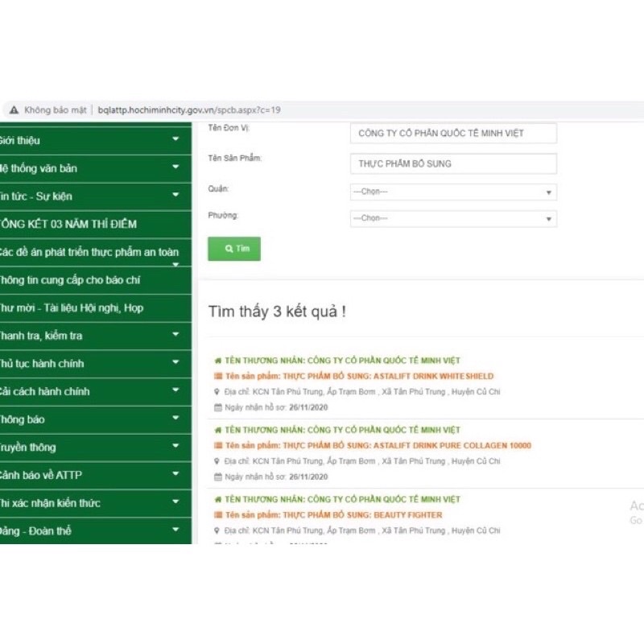Click home icon of first result merchant
Screen dimensions: 644x644
click(x=218, y=361)
